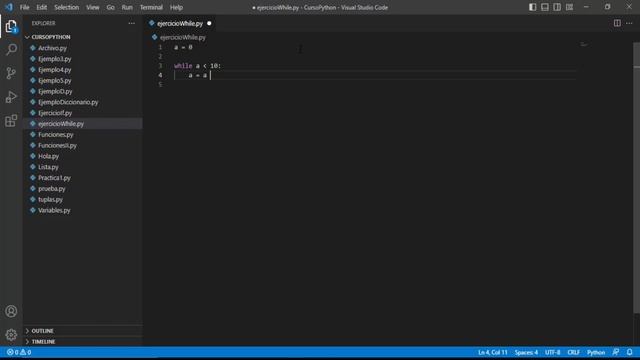Image resolution: width=640 pixels, height=360 pixels.
Task: Toggle the primary side bar layout icon
Action: tap(533, 7)
